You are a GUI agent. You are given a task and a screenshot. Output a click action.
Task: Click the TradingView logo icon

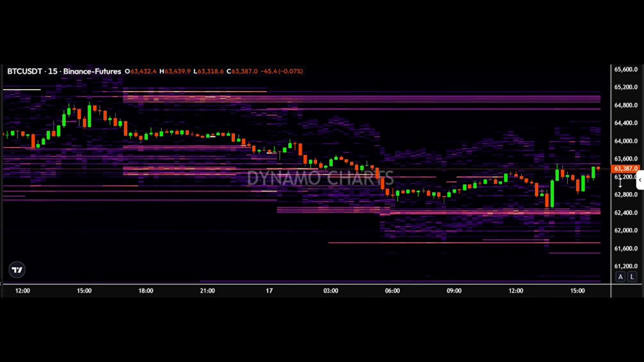[17, 270]
